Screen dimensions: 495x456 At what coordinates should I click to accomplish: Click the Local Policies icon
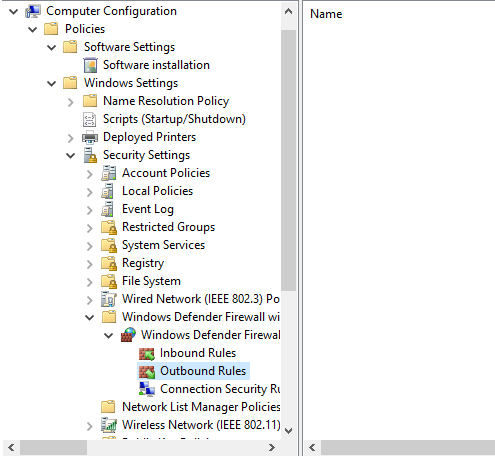point(108,191)
